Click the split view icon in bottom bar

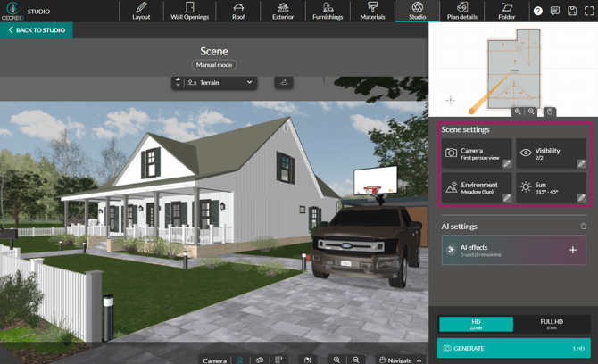click(x=308, y=360)
